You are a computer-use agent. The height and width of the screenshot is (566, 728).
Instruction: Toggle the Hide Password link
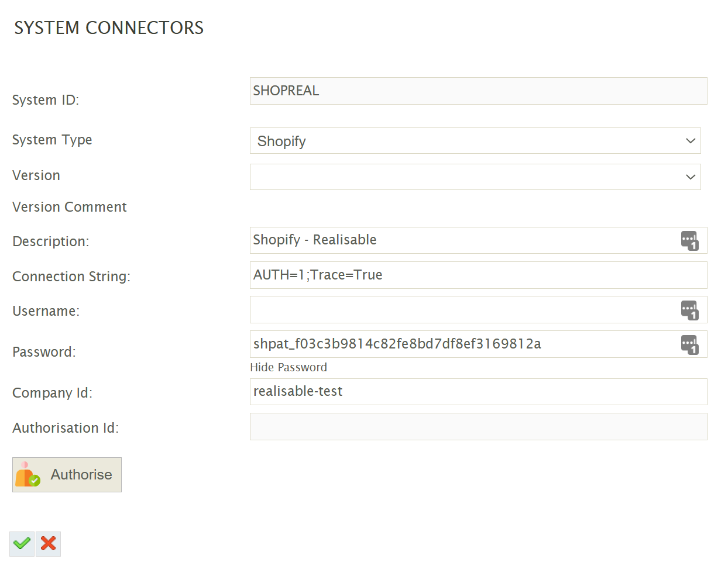(289, 367)
